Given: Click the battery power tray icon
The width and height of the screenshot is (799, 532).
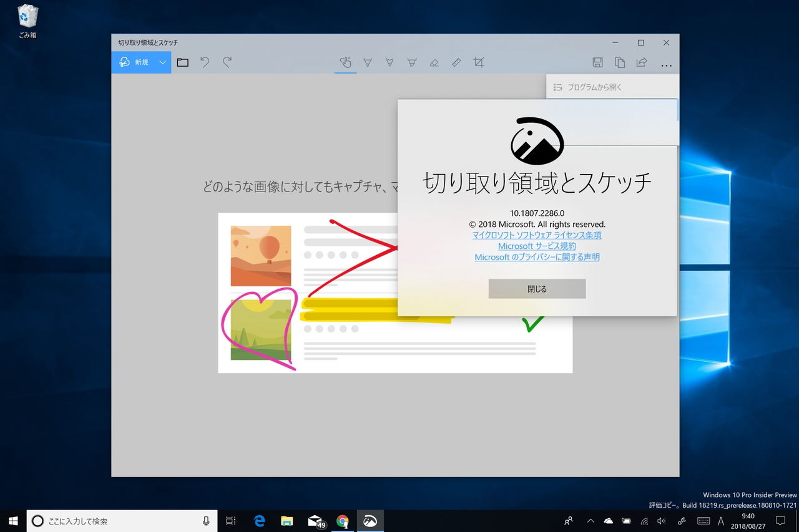Looking at the screenshot, I should pos(626,521).
